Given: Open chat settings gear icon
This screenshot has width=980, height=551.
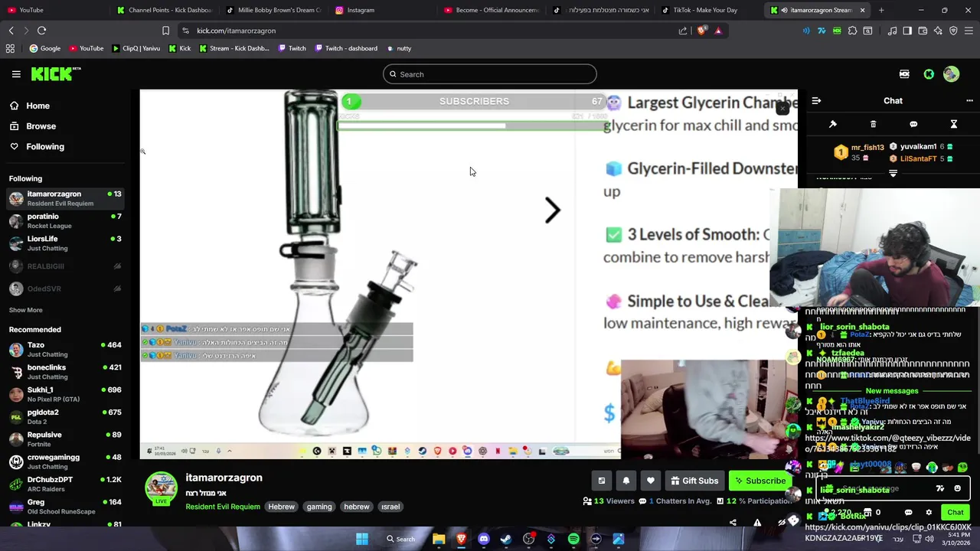Looking at the screenshot, I should [x=929, y=512].
